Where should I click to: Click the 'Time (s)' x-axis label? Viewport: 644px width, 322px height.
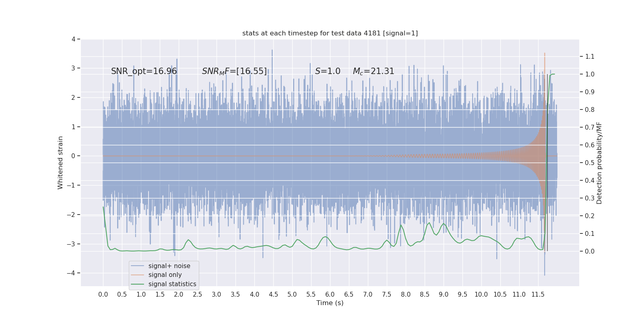[x=330, y=303]
